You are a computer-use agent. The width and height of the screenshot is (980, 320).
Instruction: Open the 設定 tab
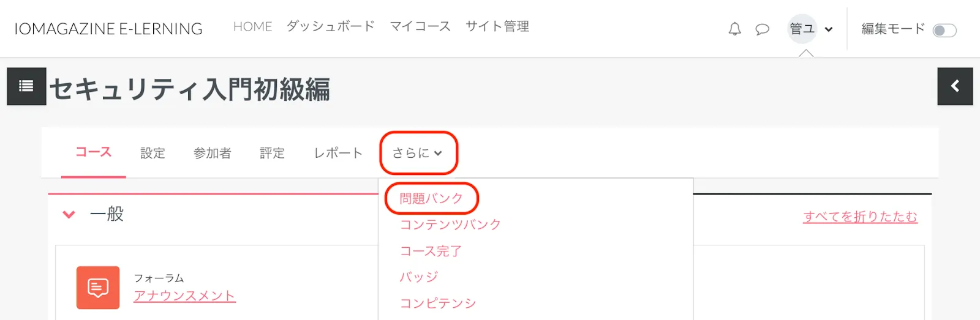coord(153,153)
